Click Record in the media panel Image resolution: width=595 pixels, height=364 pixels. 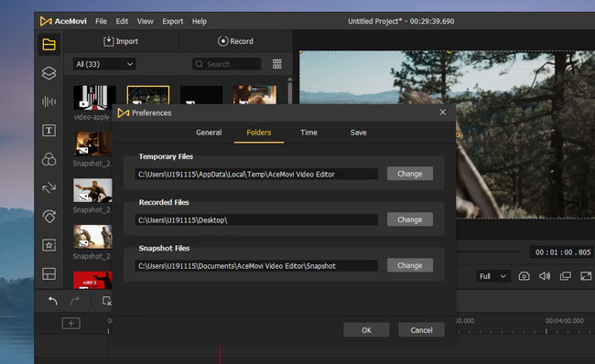(235, 41)
